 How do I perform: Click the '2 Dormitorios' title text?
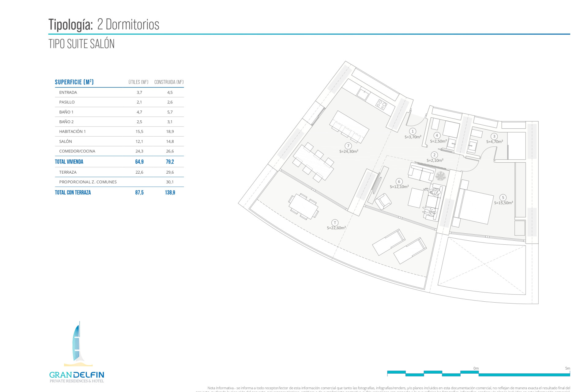pyautogui.click(x=128, y=24)
